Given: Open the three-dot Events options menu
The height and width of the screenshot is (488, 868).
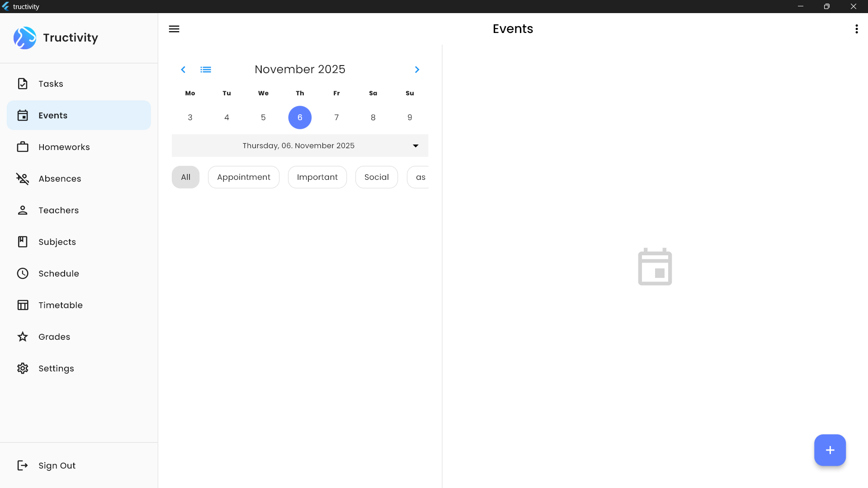Looking at the screenshot, I should click(857, 29).
